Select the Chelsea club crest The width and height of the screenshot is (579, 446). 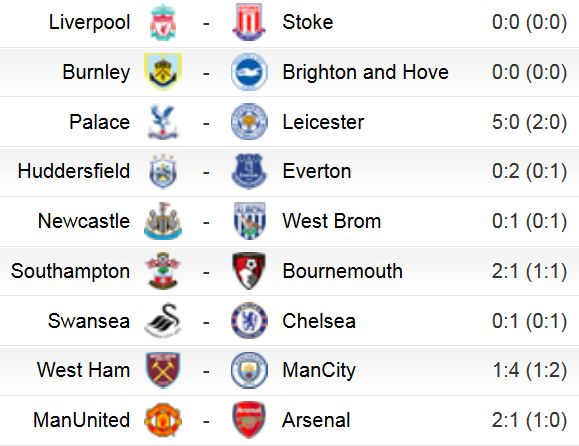coord(249,320)
